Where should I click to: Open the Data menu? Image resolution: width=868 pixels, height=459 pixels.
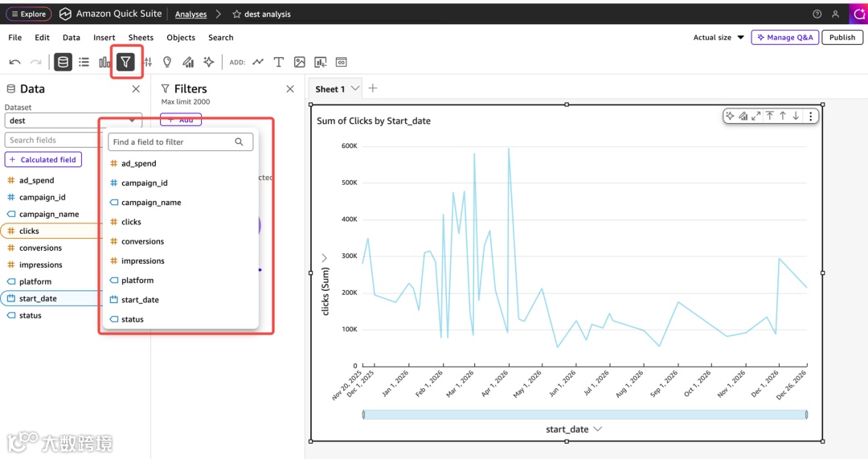(x=72, y=37)
